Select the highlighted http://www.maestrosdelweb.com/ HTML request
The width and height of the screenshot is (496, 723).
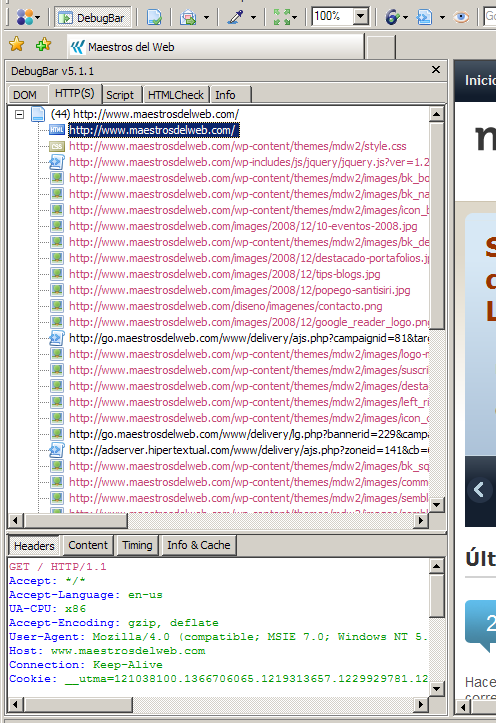point(154,130)
